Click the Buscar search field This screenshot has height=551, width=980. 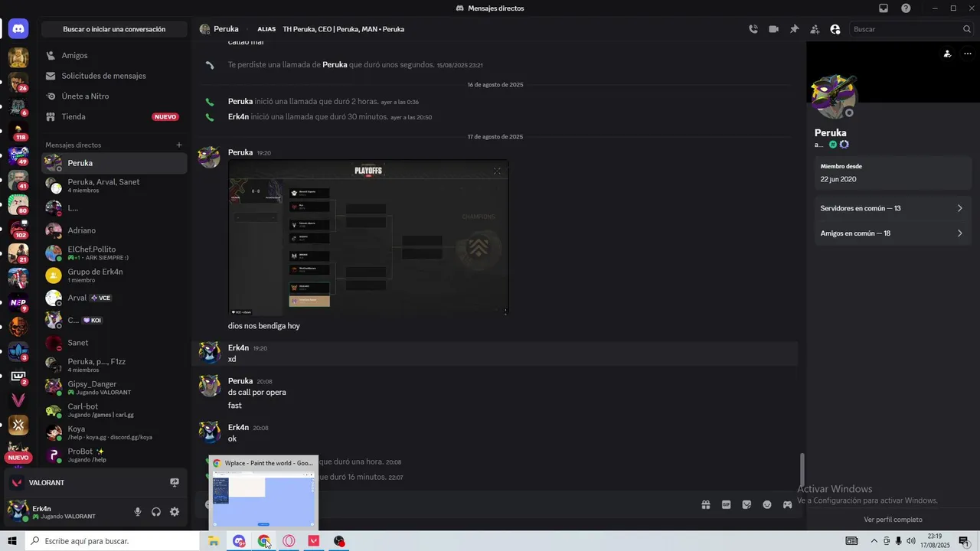[x=912, y=29]
